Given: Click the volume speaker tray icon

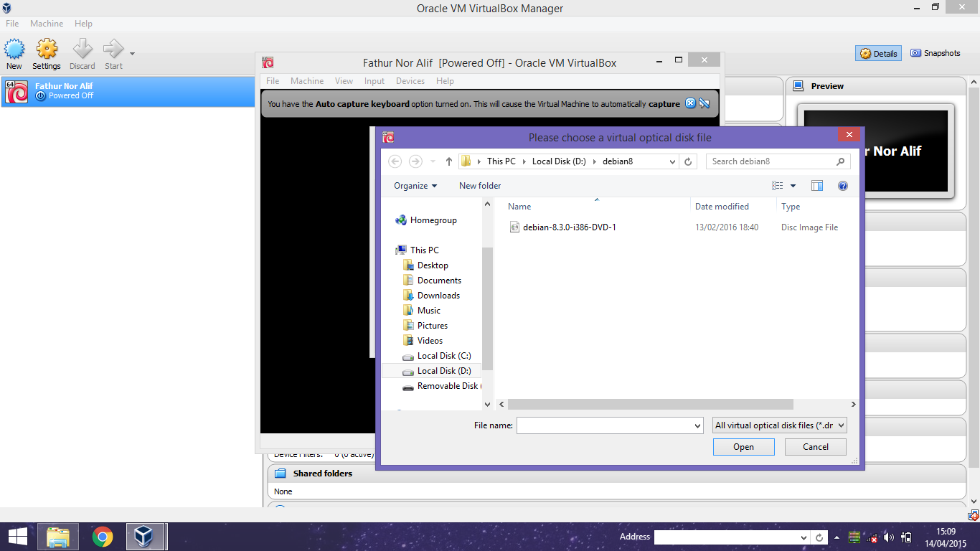Looking at the screenshot, I should pos(889,537).
